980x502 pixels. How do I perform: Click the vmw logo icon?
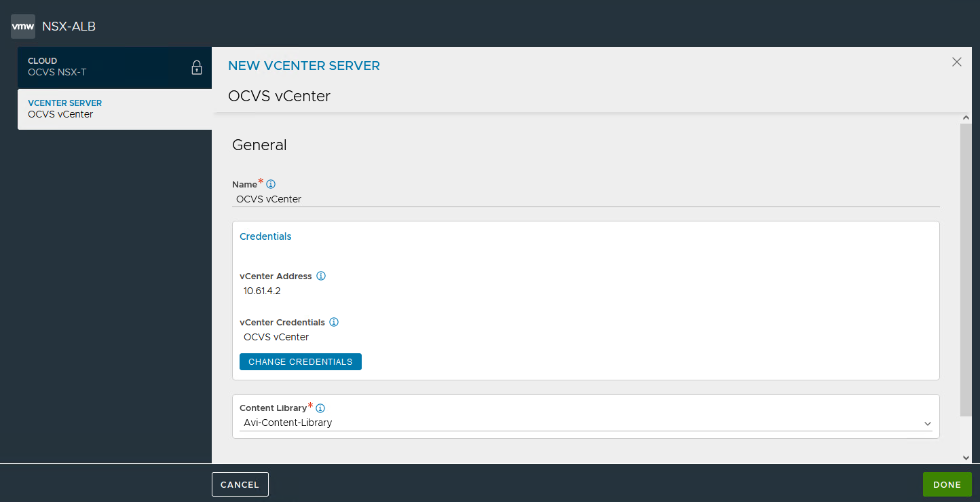[x=23, y=26]
